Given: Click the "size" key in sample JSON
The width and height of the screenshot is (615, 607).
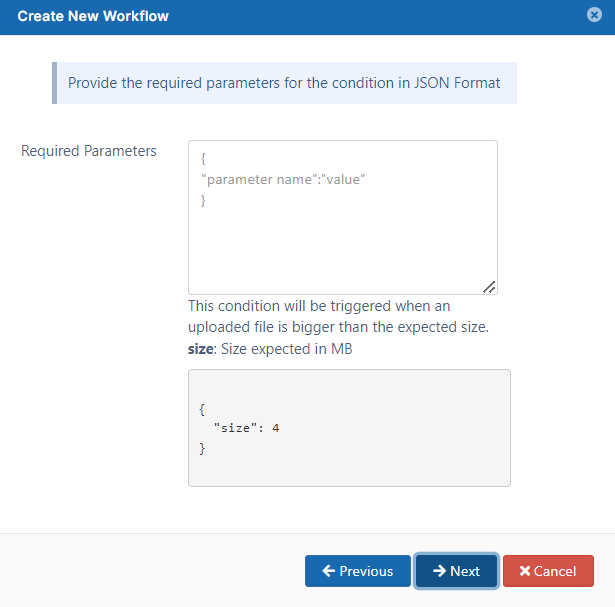Looking at the screenshot, I should point(238,428).
